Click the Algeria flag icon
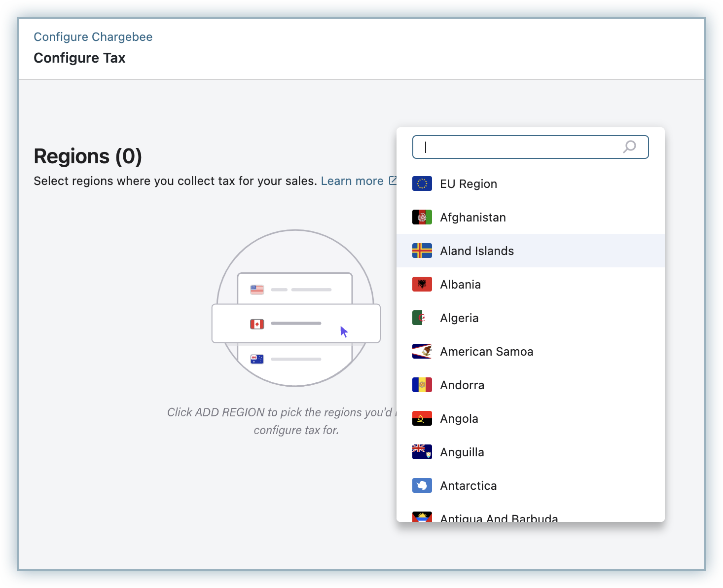The height and width of the screenshot is (588, 723). tap(422, 318)
